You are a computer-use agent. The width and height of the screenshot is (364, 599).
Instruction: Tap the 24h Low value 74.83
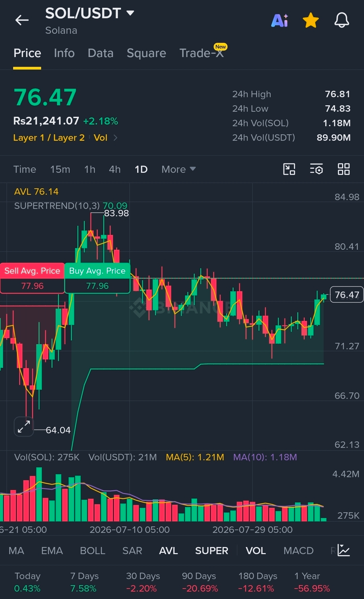[x=337, y=109]
